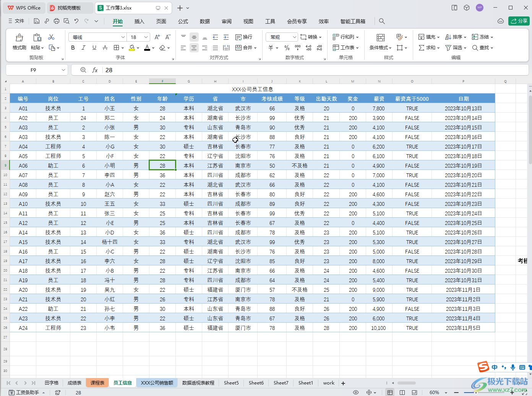
Task: Toggle Bold formatting
Action: [x=73, y=48]
